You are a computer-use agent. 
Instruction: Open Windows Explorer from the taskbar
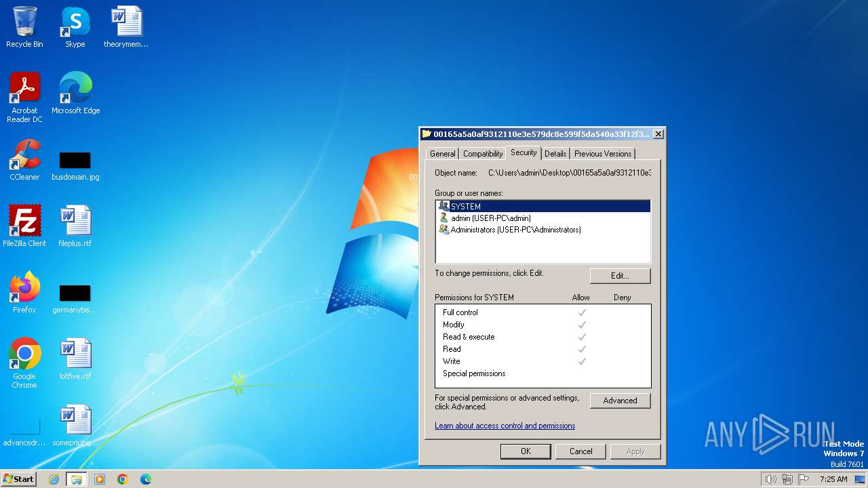[x=77, y=479]
